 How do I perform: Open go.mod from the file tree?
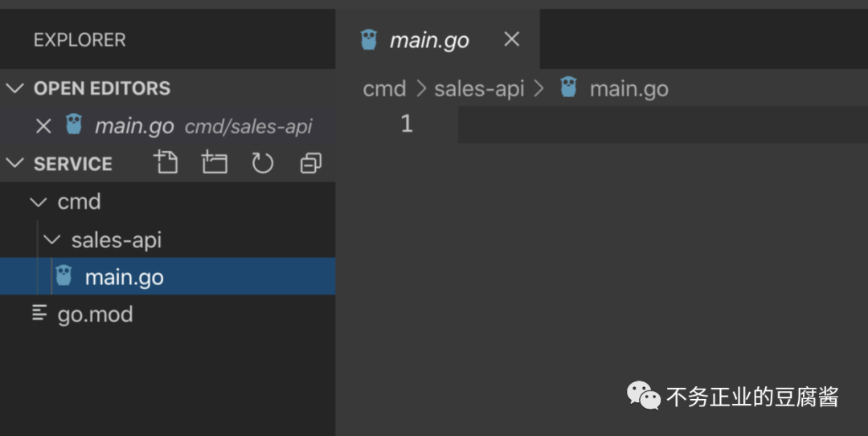[x=95, y=314]
